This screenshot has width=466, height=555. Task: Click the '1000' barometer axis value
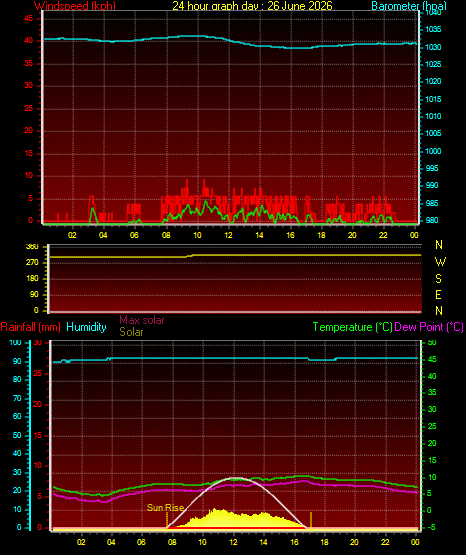tap(433, 151)
